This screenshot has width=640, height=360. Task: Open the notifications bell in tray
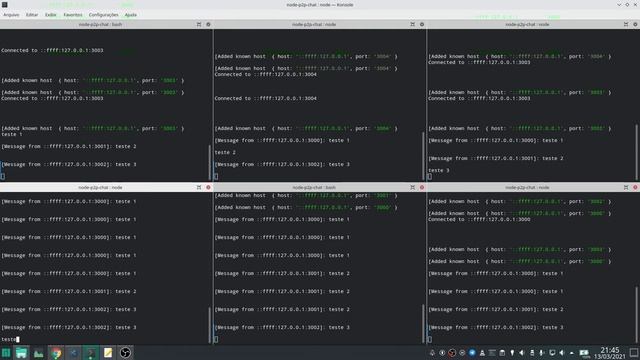coord(432,353)
